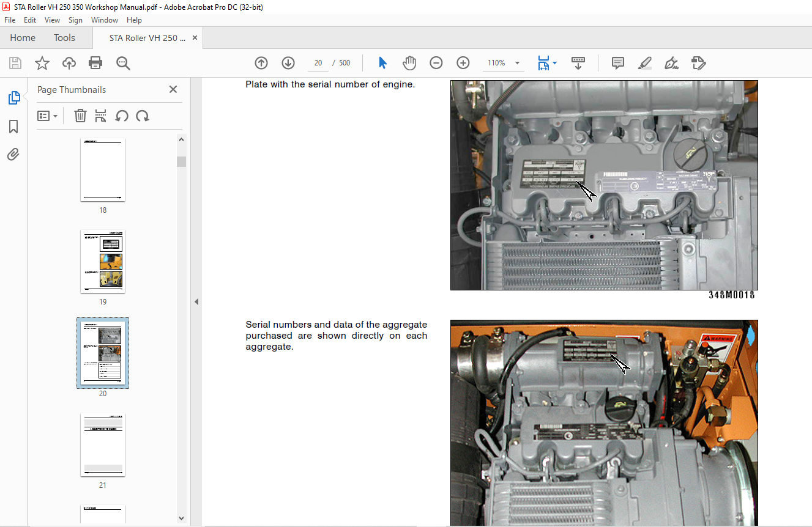Click the Save file icon

click(x=15, y=63)
